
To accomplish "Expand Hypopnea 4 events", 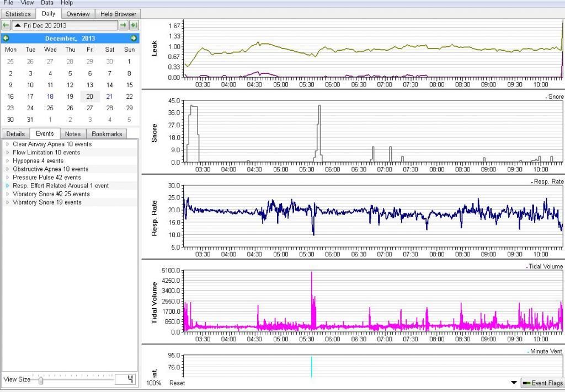I will (x=8, y=160).
